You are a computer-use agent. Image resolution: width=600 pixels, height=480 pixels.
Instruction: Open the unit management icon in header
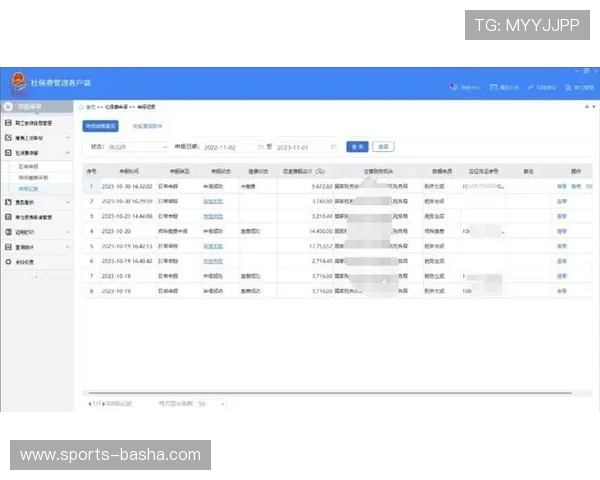pos(568,87)
